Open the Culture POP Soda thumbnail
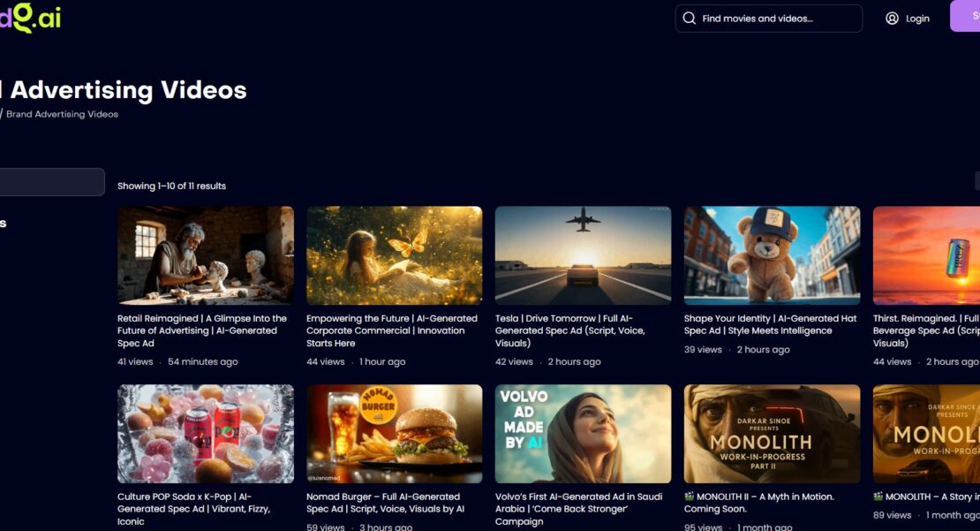This screenshot has width=980, height=531. (206, 434)
